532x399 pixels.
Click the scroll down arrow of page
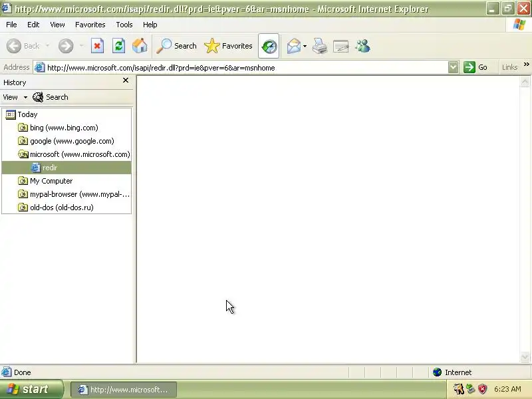click(x=525, y=357)
